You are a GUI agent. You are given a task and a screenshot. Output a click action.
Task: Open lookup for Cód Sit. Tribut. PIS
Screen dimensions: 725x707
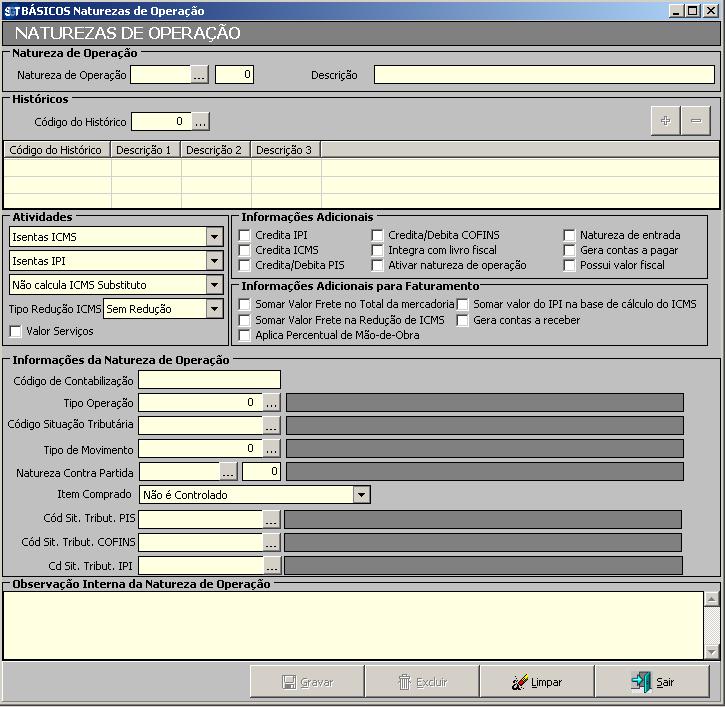click(x=271, y=519)
